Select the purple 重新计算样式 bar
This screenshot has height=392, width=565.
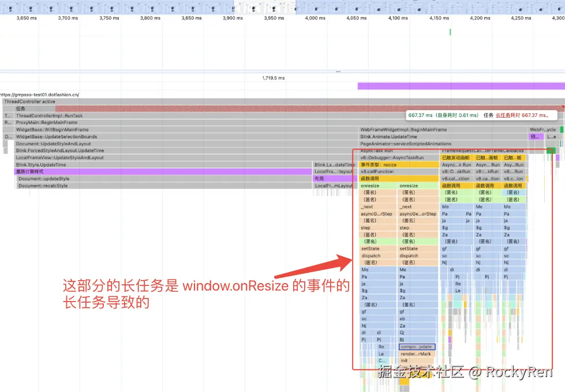[x=163, y=172]
